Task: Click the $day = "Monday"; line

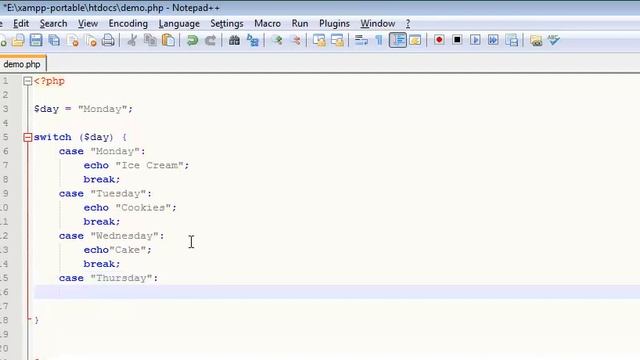Action: click(x=83, y=109)
